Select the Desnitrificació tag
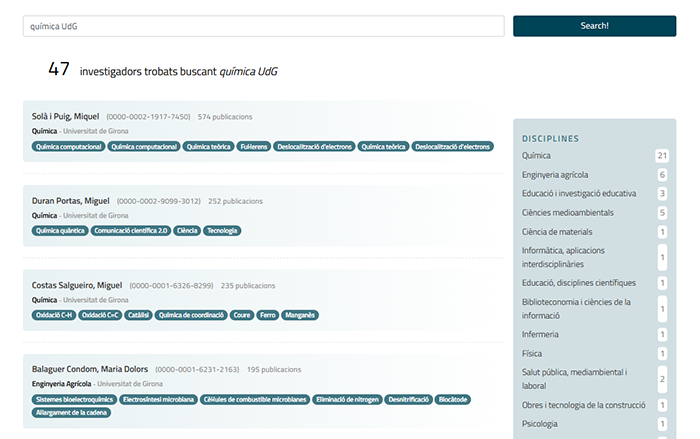Viewport: 700px width, 439px height. pyautogui.click(x=409, y=399)
